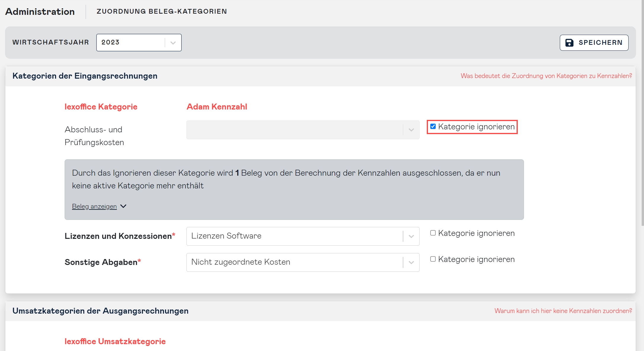Click the arrow icon of the empty Kennzahl dropdown
The height and width of the screenshot is (351, 644).
411,130
